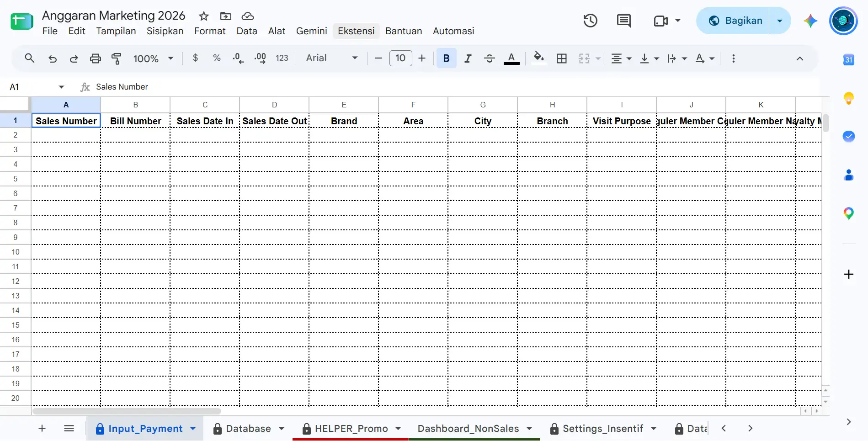The image size is (868, 441).
Task: Open Google Keep in side panel
Action: coord(849,98)
